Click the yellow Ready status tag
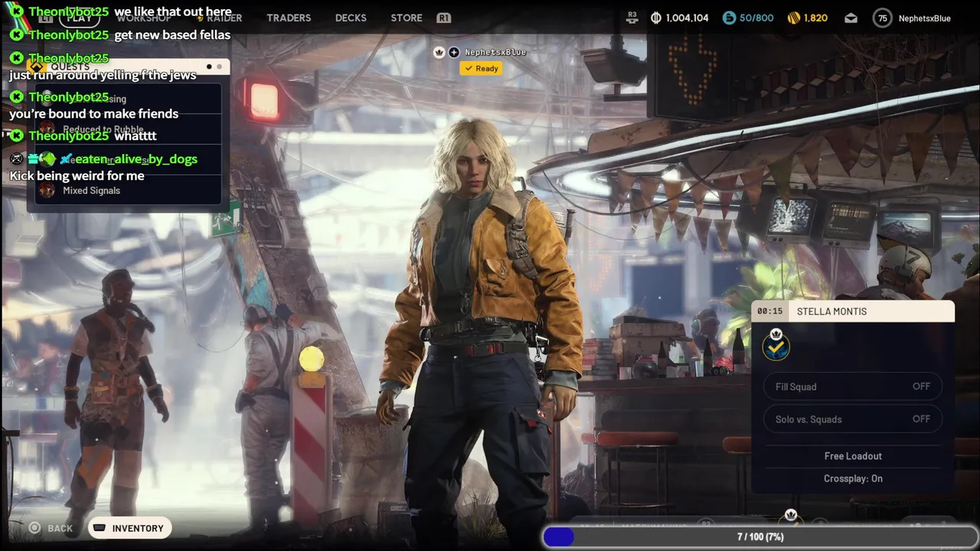 tap(481, 68)
